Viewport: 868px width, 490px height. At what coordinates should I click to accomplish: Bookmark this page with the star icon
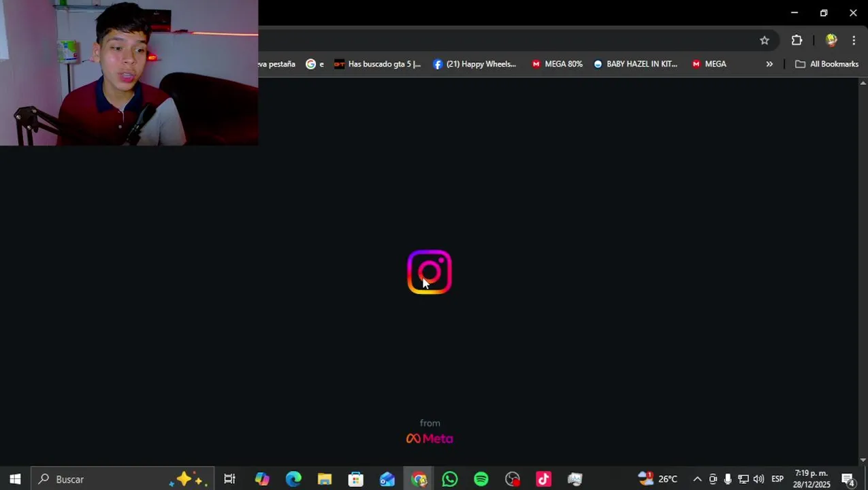(765, 40)
